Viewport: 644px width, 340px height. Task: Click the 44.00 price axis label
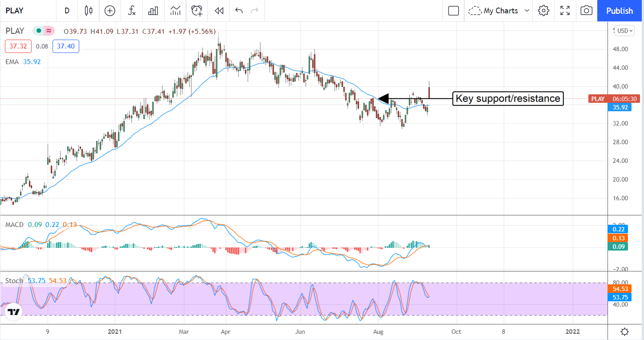coord(620,68)
